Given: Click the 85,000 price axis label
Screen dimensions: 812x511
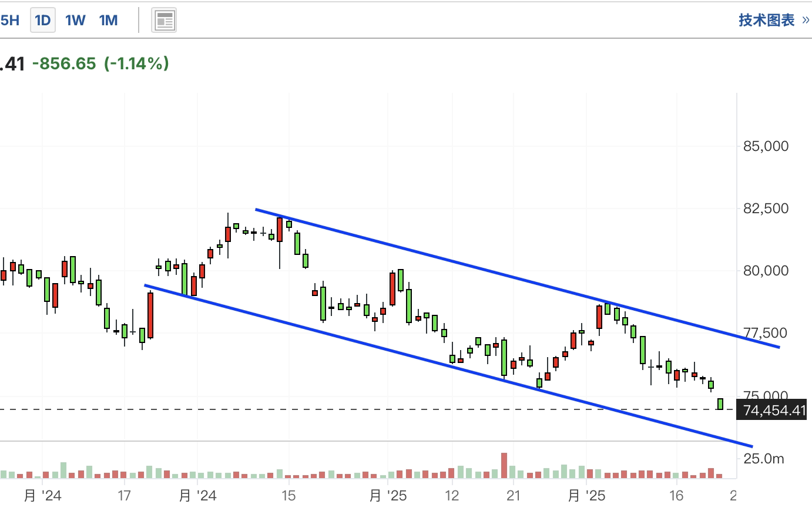Looking at the screenshot, I should (x=766, y=146).
